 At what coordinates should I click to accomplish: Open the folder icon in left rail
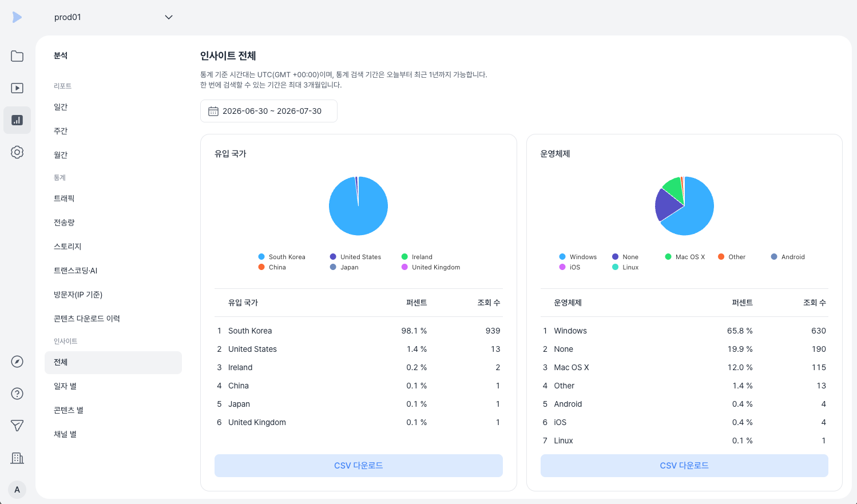pos(17,56)
